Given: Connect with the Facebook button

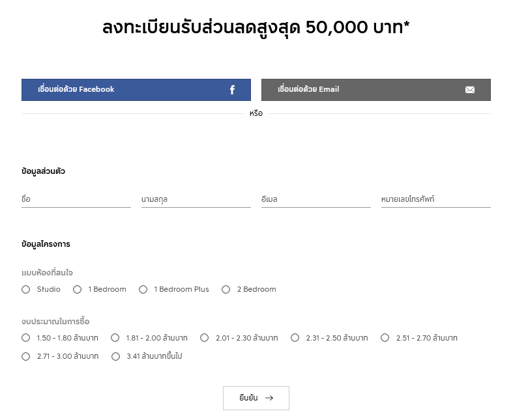Looking at the screenshot, I should pyautogui.click(x=136, y=90).
